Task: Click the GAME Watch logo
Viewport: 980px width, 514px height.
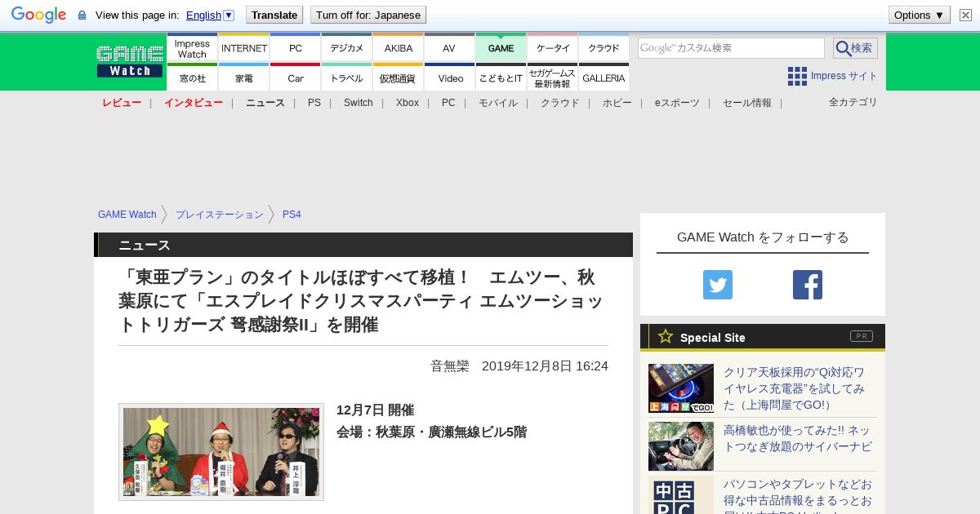Action: pyautogui.click(x=130, y=61)
